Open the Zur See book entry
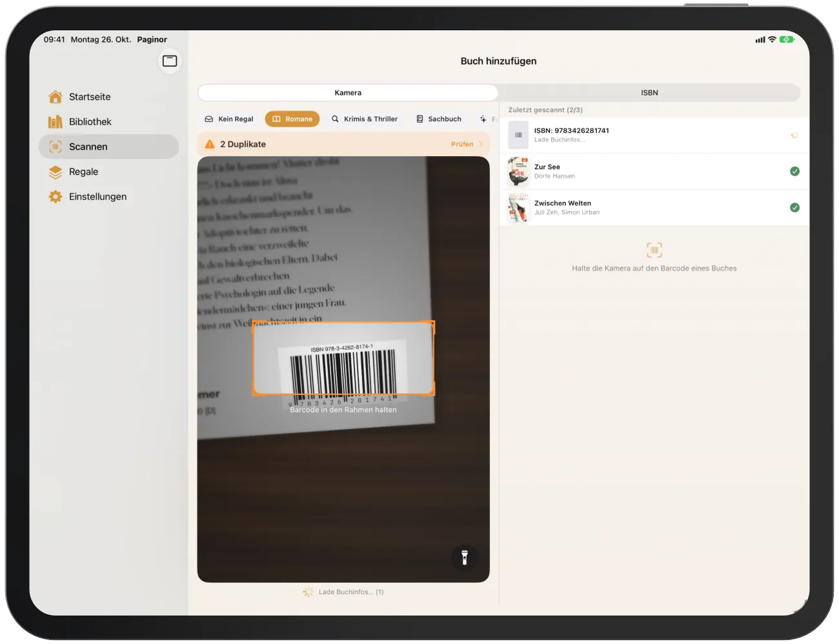 tap(654, 171)
